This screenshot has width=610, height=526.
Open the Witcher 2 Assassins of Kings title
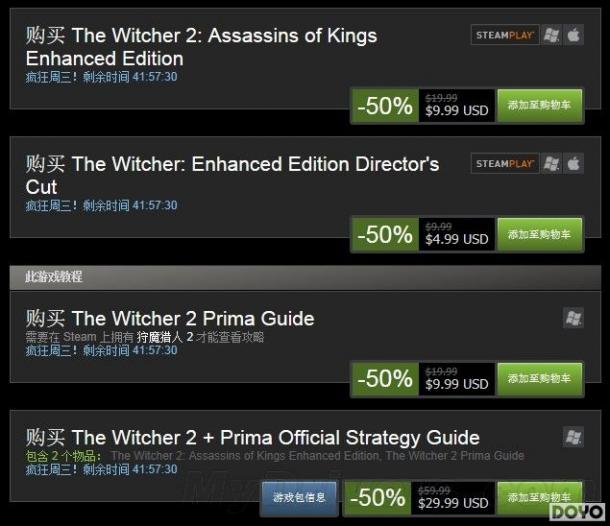(x=201, y=47)
